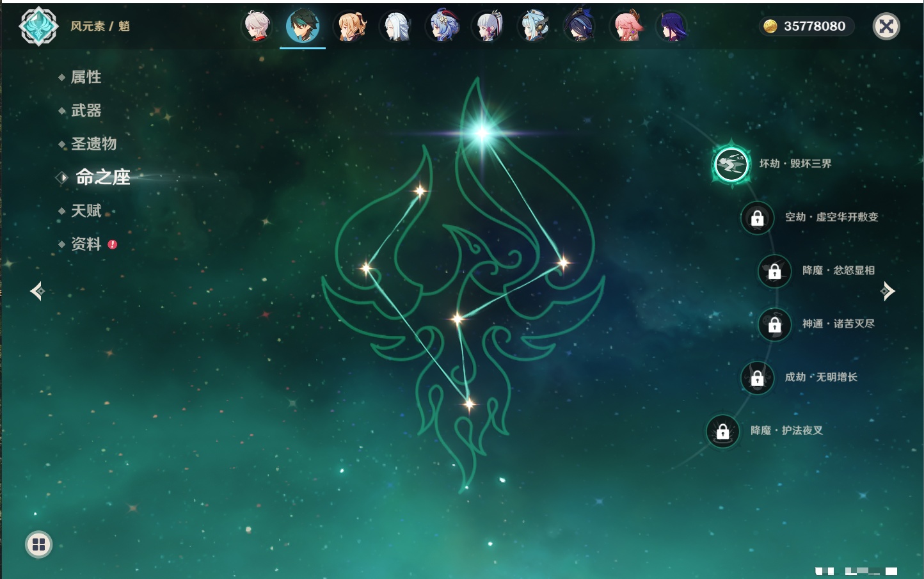Click the 风元素 / 魈 title text
924x579 pixels.
click(100, 26)
